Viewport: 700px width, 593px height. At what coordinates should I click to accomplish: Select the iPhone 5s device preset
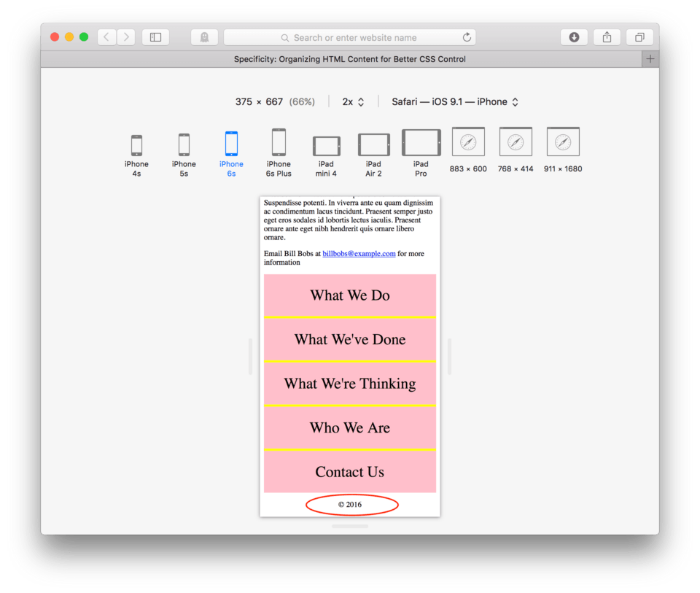tap(184, 155)
